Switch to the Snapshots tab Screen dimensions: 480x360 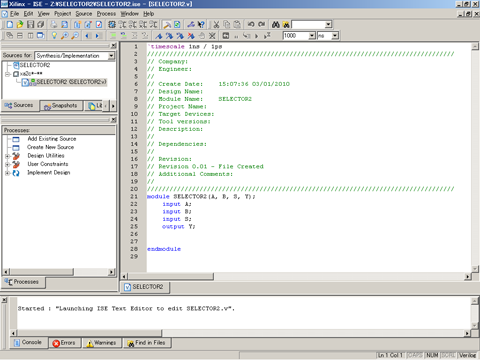(61, 106)
